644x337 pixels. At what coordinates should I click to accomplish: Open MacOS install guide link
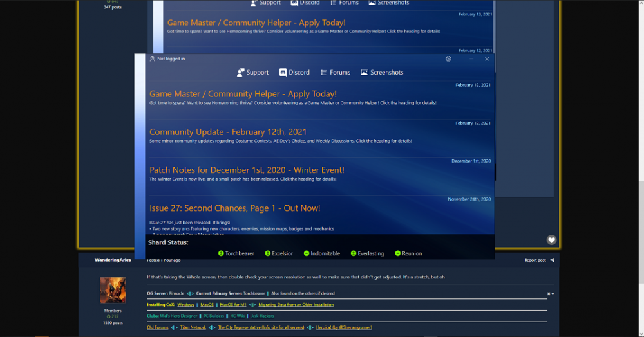point(207,305)
